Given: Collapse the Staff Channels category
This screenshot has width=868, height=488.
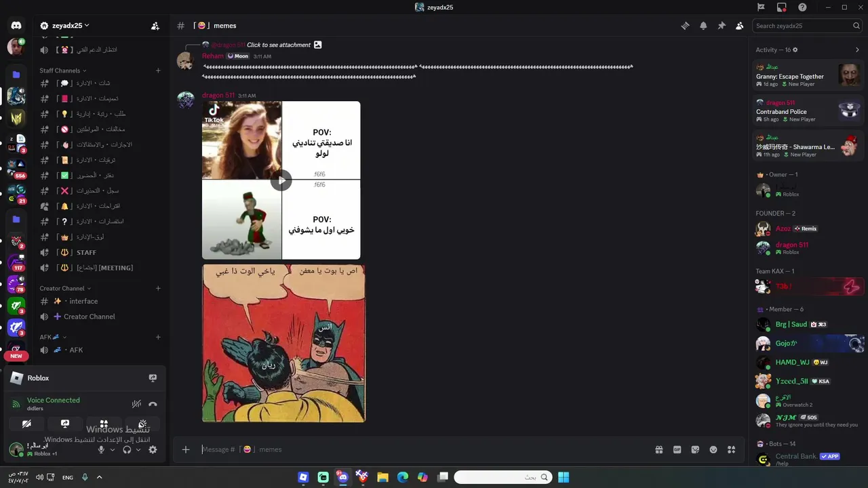Looking at the screenshot, I should coord(63,70).
